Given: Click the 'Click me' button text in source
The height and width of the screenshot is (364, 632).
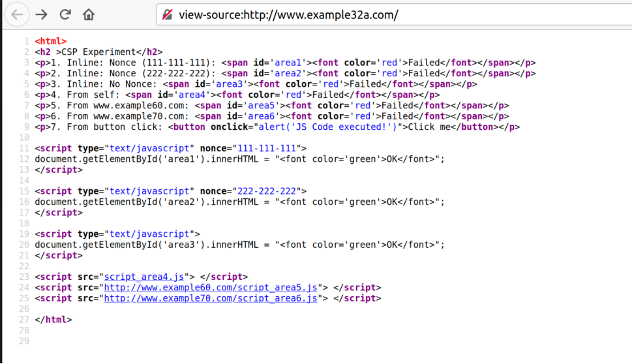Looking at the screenshot, I should pyautogui.click(x=429, y=127).
